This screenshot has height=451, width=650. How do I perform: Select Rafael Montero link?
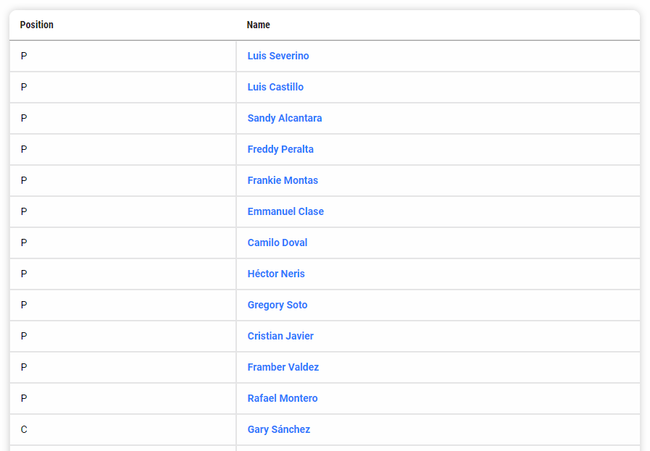(x=282, y=398)
